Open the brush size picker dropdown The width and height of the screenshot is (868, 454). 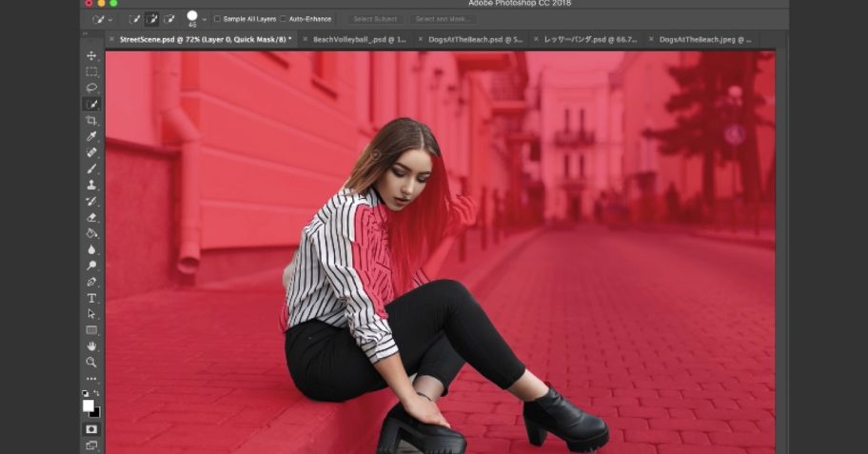click(x=205, y=19)
